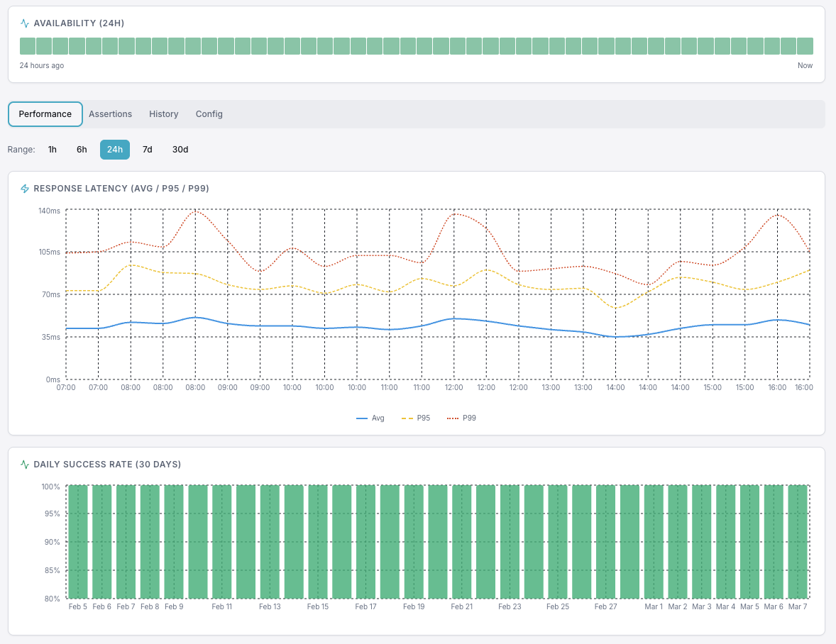Choose the 24h range button
Viewport: 836px width, 644px height.
point(114,150)
